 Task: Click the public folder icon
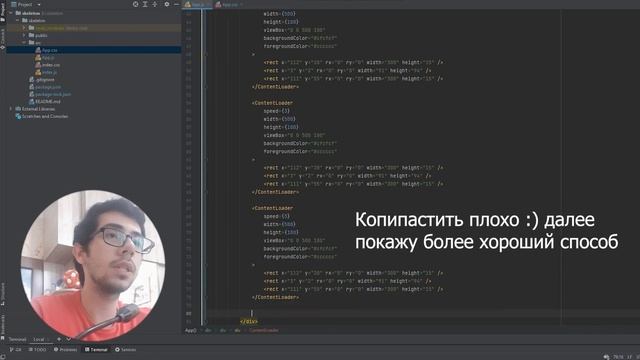coord(31,35)
